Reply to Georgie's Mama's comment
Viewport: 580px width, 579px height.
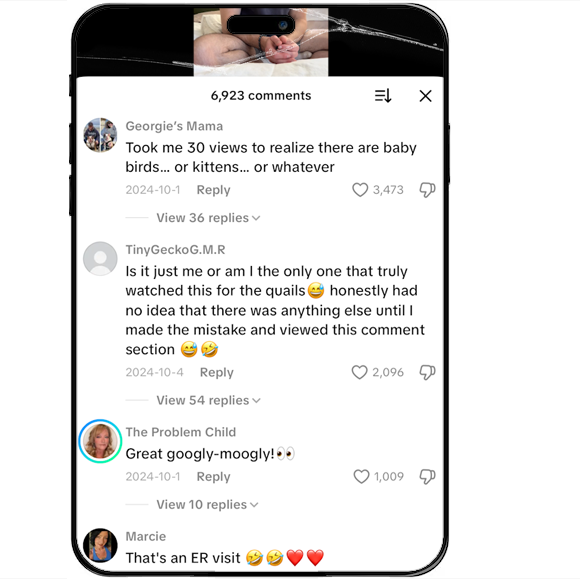coord(213,190)
